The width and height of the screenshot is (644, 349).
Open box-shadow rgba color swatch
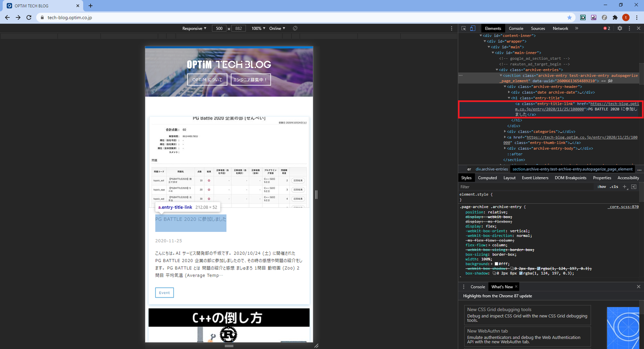point(521,273)
